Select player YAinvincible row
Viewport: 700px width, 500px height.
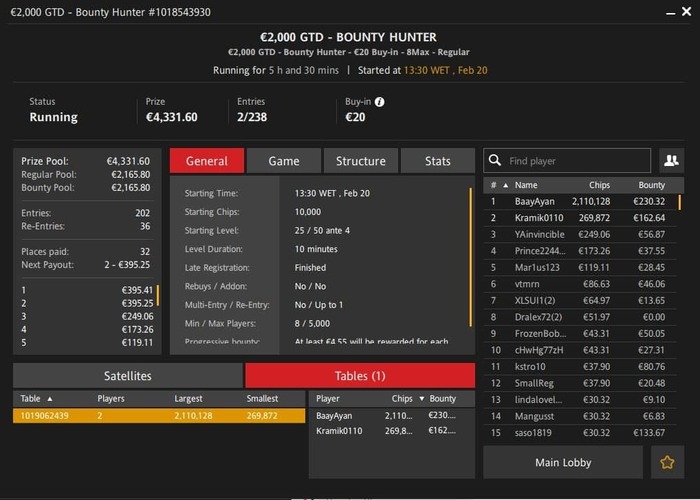coord(580,234)
